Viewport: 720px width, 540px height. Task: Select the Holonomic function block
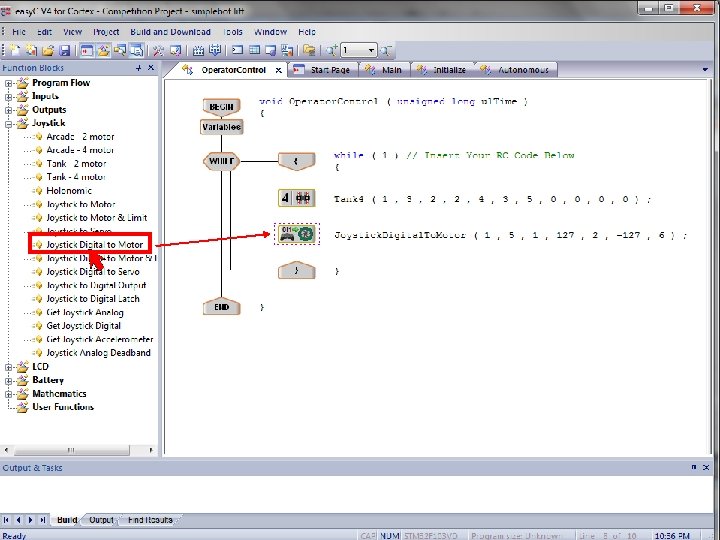click(x=69, y=191)
